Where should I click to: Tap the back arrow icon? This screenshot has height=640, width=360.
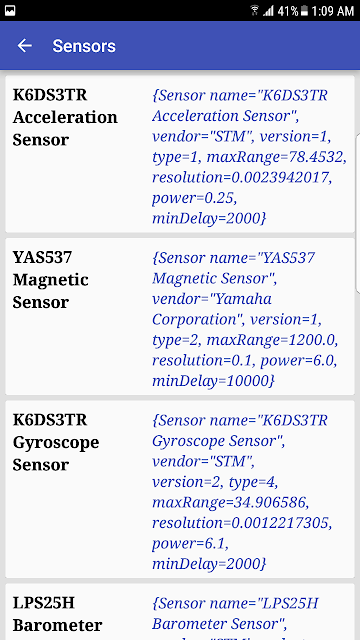coord(24,46)
